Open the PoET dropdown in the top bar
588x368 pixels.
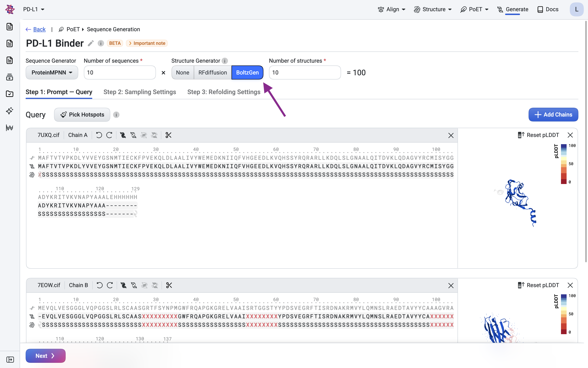[474, 9]
